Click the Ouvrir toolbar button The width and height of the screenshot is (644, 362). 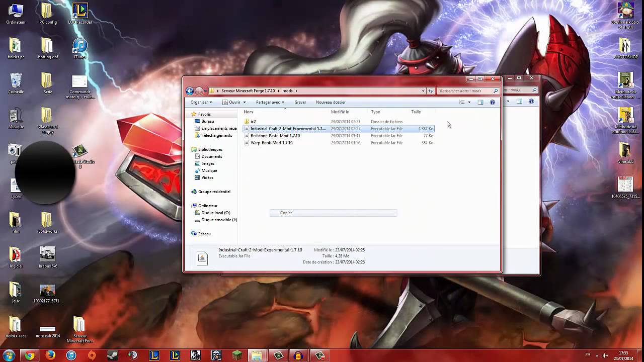[232, 102]
